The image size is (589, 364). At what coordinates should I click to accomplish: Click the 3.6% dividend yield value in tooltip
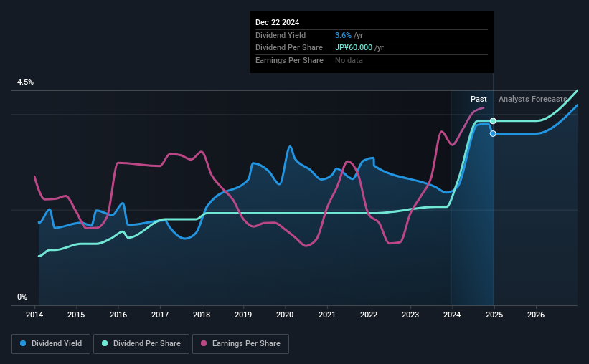[344, 35]
